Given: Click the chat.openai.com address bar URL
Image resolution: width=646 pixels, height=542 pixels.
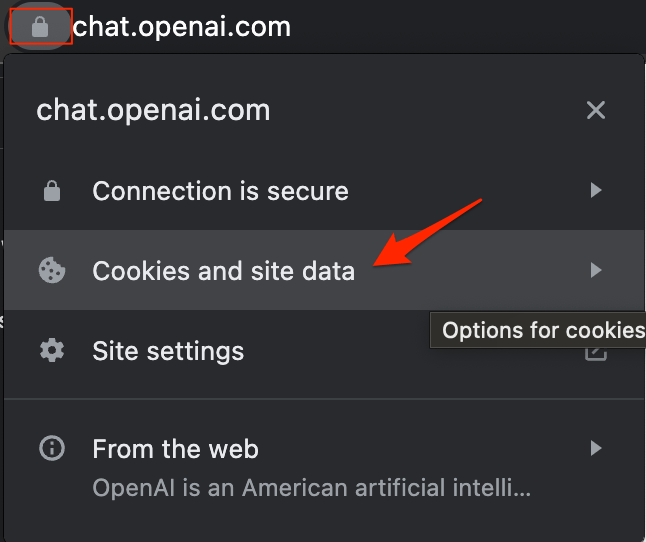Looking at the screenshot, I should pos(182,27).
